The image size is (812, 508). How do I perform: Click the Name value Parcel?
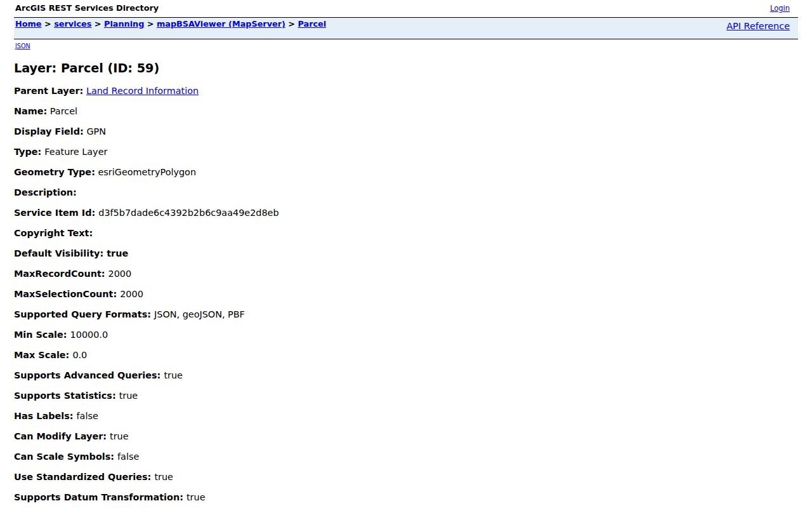[x=63, y=111]
